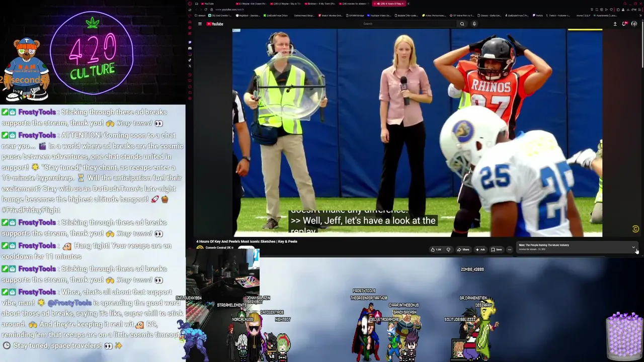This screenshot has width=644, height=362.
Task: Open the YouTube account avatar menu
Action: (634, 24)
